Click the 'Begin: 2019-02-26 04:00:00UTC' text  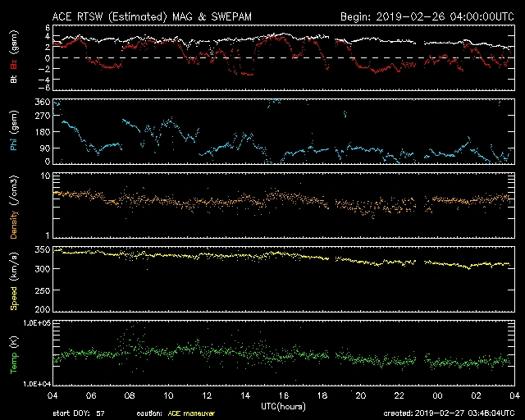tap(427, 16)
